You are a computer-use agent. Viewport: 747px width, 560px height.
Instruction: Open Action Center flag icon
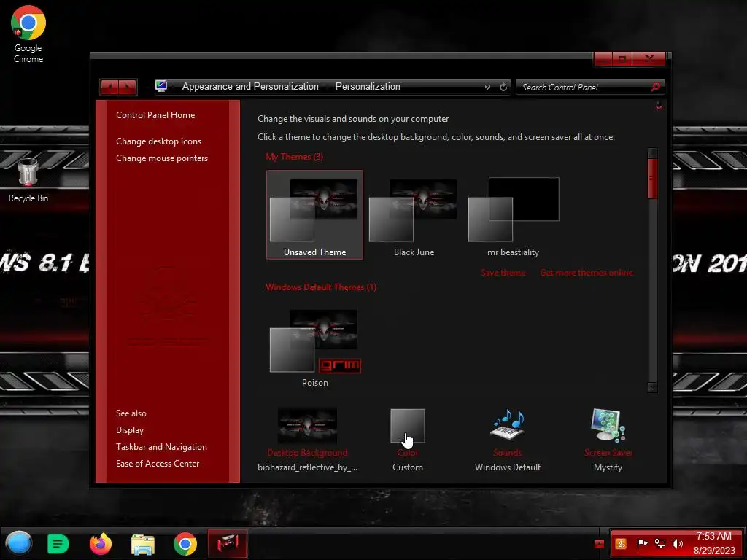(642, 543)
